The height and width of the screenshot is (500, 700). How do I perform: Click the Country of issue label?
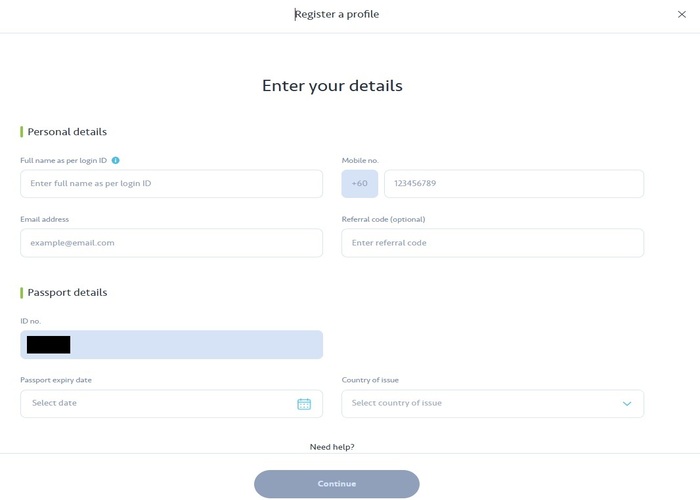tap(370, 380)
